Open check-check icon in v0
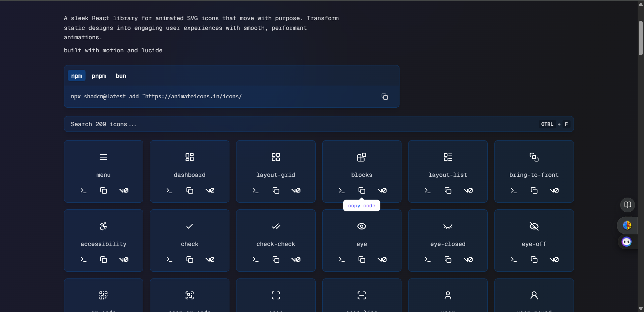Image resolution: width=644 pixels, height=312 pixels. pyautogui.click(x=296, y=259)
